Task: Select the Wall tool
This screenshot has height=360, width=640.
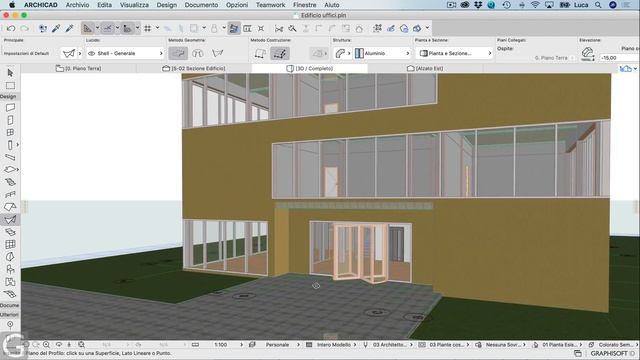Action: point(10,107)
